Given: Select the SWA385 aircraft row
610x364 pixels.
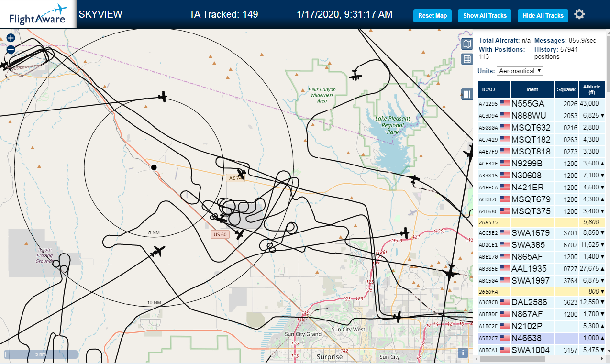Looking at the screenshot, I should 542,244.
